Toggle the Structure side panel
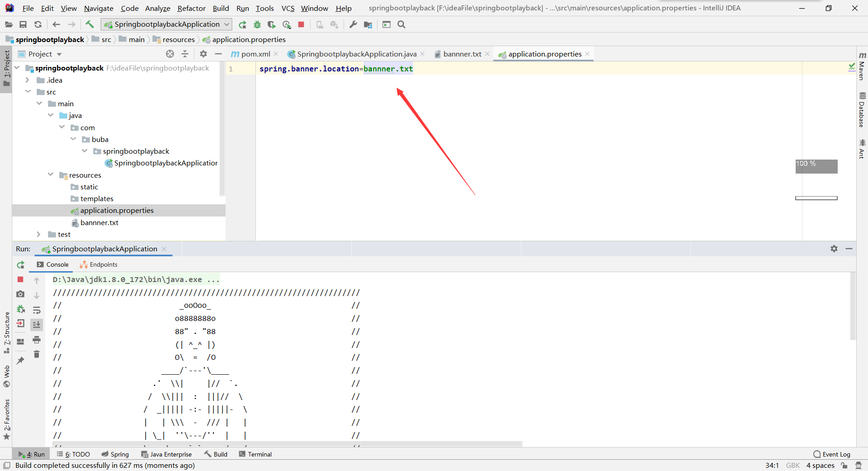 click(6, 332)
